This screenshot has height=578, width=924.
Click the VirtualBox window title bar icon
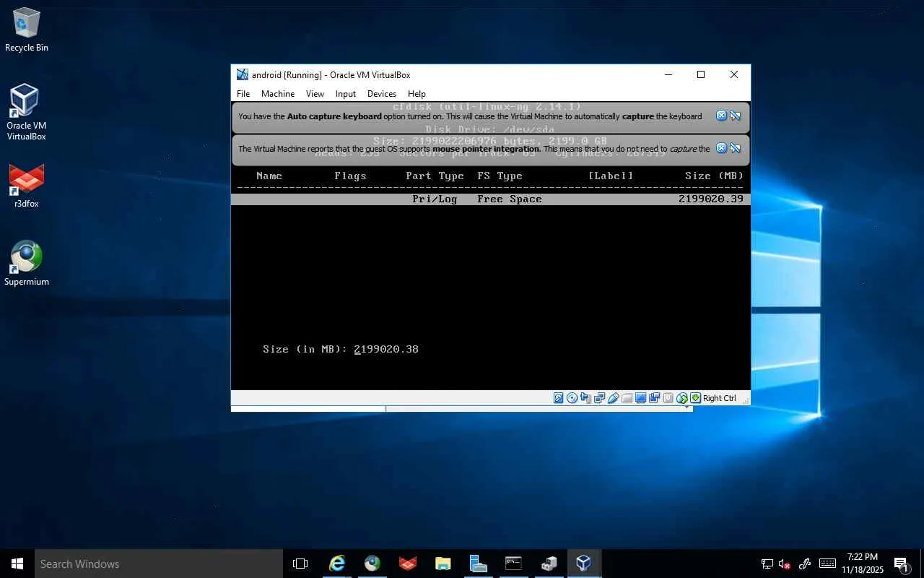[243, 74]
